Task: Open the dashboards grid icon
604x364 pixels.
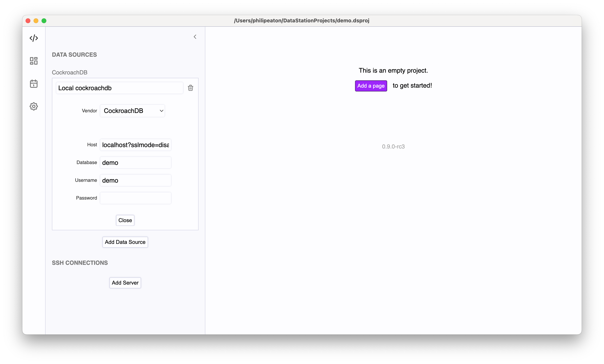Action: click(34, 61)
